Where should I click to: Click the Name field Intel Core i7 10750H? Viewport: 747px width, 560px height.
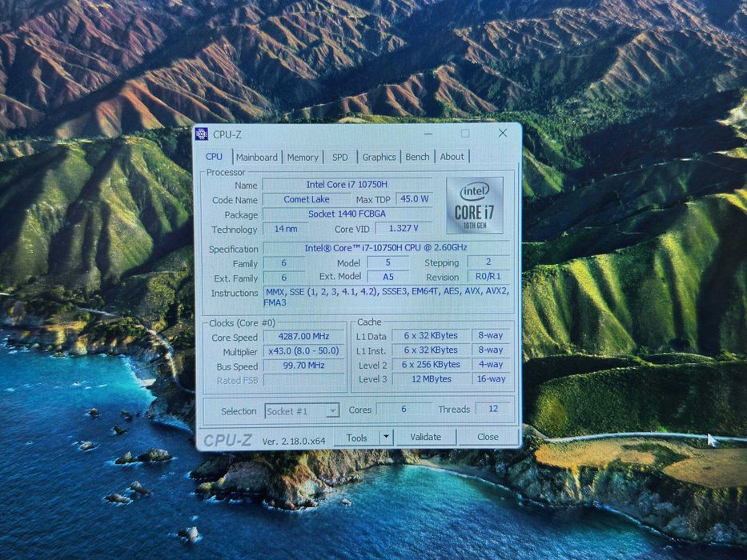click(x=347, y=184)
